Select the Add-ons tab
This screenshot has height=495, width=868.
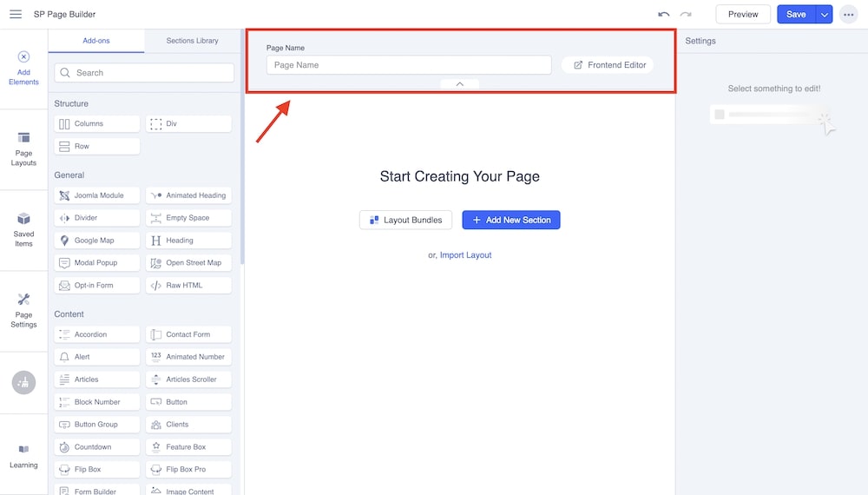(x=95, y=41)
